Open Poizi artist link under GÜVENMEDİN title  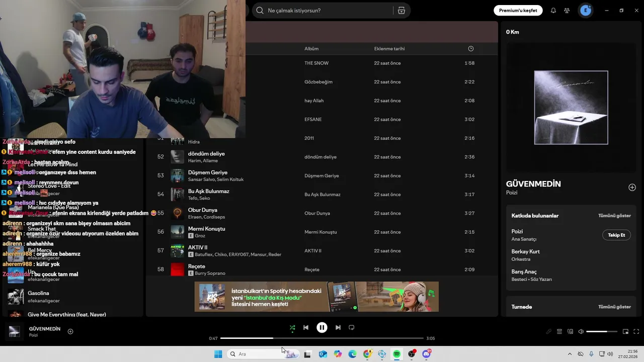[x=512, y=193]
